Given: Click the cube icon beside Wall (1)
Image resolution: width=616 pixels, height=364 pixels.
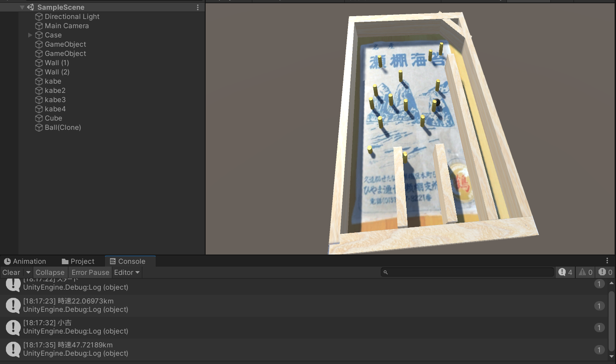Looking at the screenshot, I should (39, 63).
